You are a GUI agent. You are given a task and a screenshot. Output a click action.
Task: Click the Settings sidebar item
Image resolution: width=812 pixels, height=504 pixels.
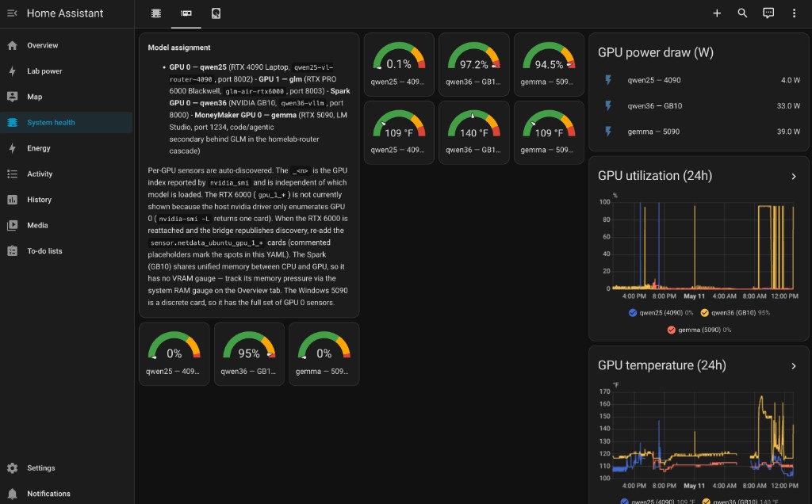click(x=67, y=468)
